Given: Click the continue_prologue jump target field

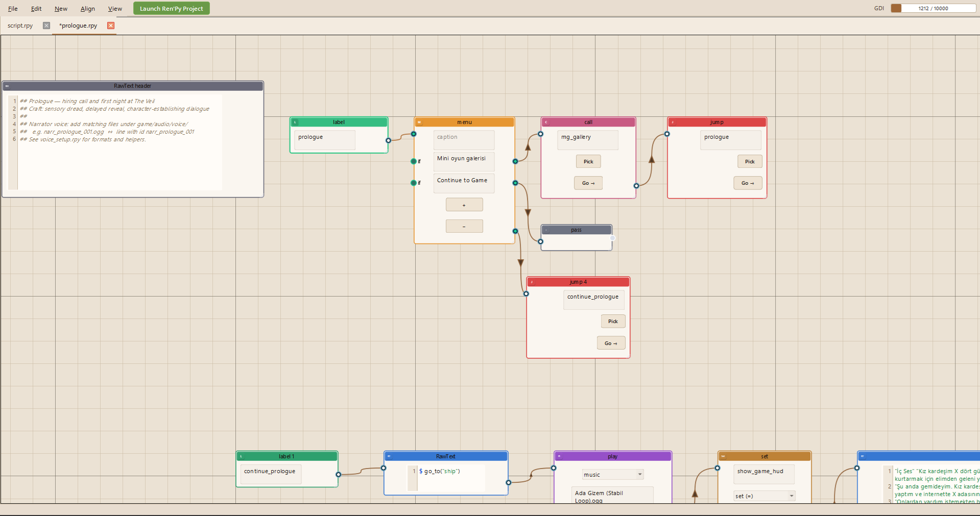Looking at the screenshot, I should pos(594,300).
